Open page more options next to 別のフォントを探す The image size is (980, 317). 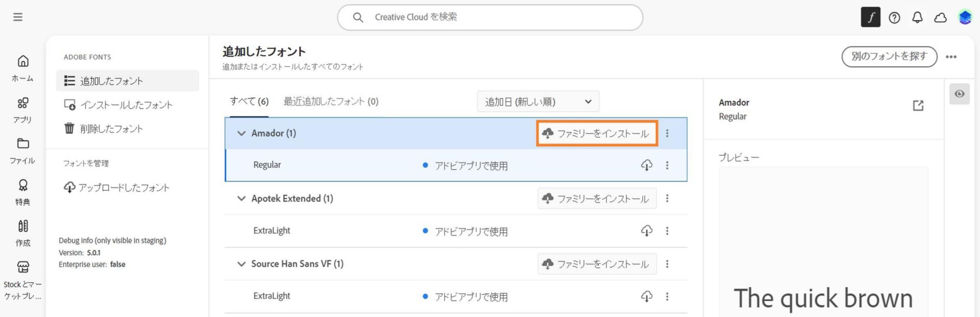951,57
